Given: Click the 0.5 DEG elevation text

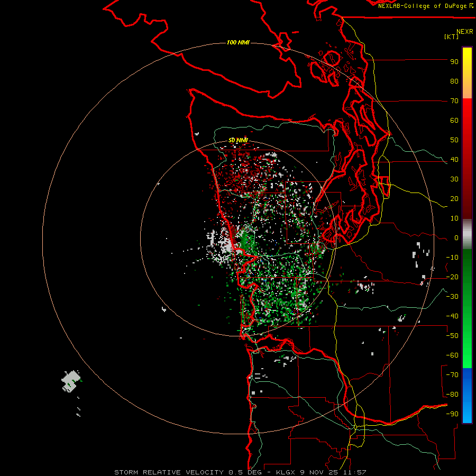Looking at the screenshot, I should 245,472.
